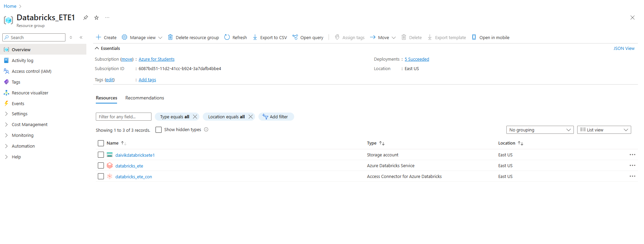
Task: Export resources to CSV
Action: [270, 37]
